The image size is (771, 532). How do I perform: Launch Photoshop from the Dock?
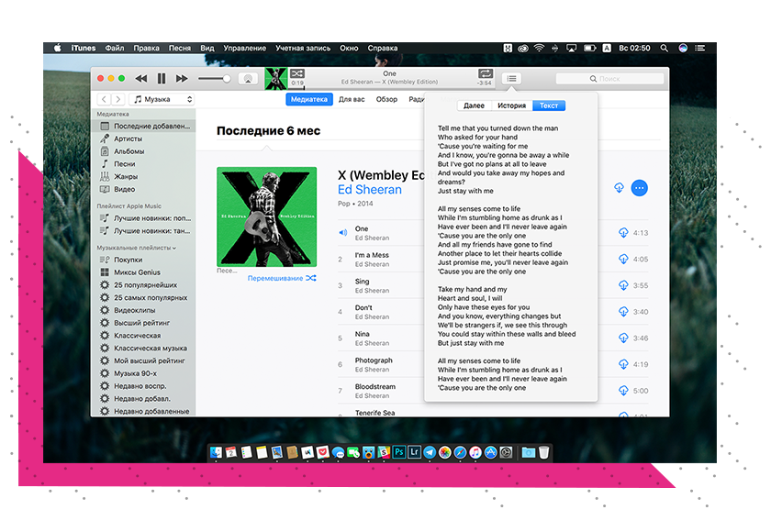point(398,452)
